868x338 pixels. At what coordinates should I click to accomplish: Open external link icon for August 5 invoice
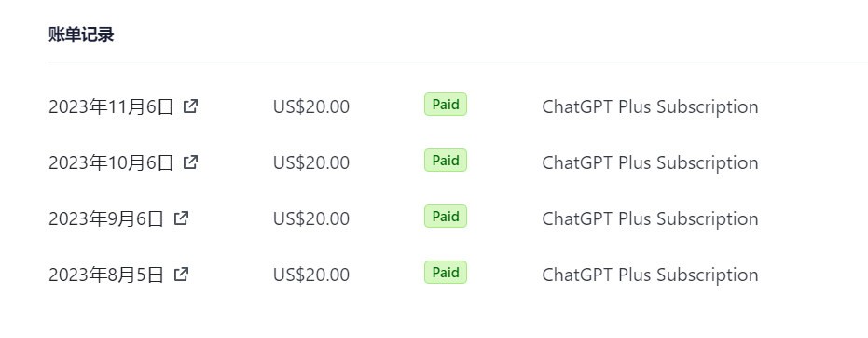coord(181,274)
